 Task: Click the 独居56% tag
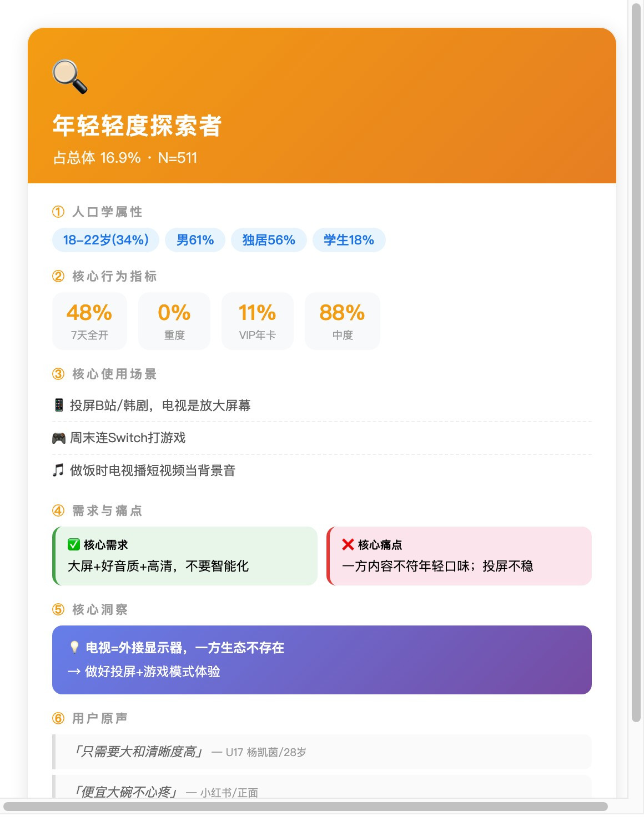tap(269, 240)
